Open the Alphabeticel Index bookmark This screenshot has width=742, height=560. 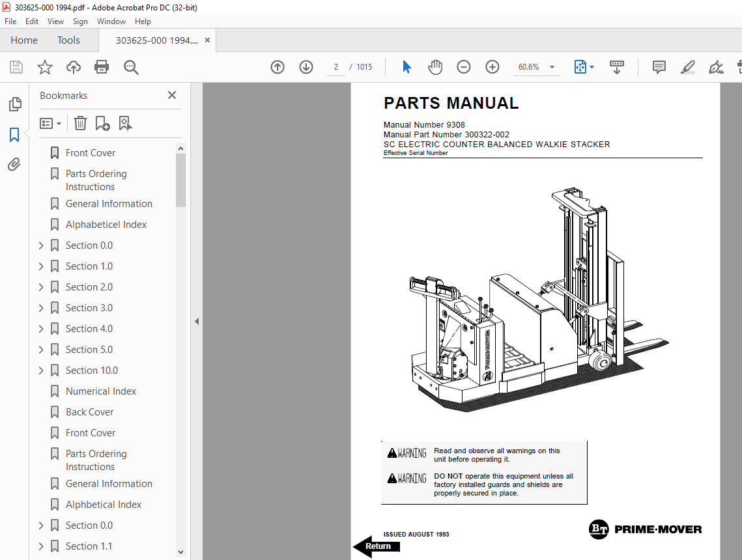coord(106,225)
